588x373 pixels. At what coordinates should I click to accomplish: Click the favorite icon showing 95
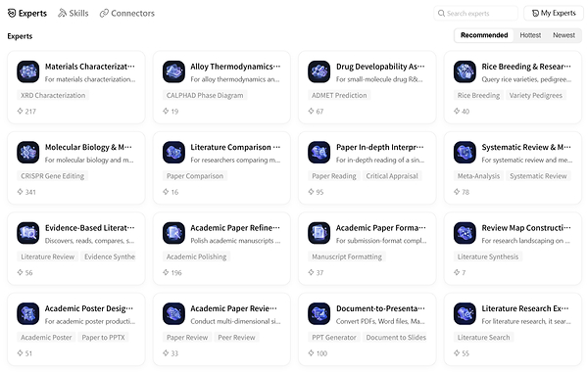click(312, 192)
